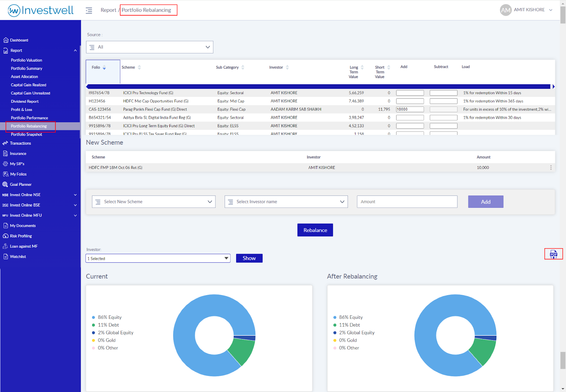Sort table by Scheme column

tap(139, 68)
